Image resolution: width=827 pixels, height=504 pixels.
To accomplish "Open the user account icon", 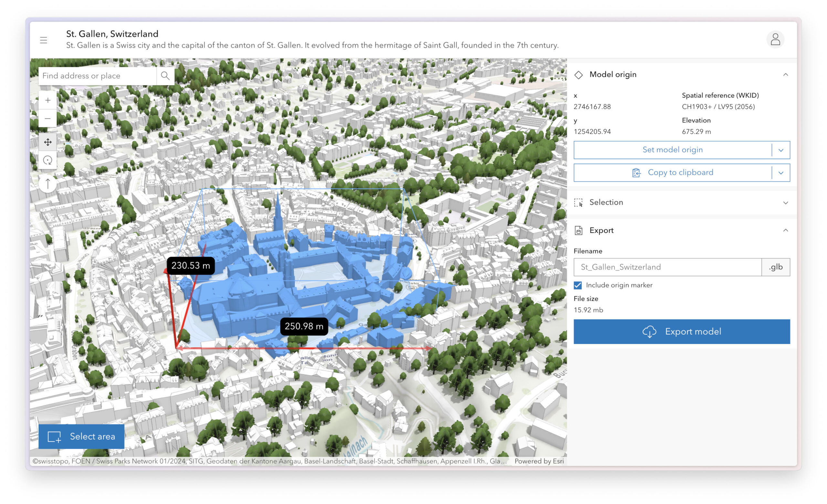I will pyautogui.click(x=775, y=39).
